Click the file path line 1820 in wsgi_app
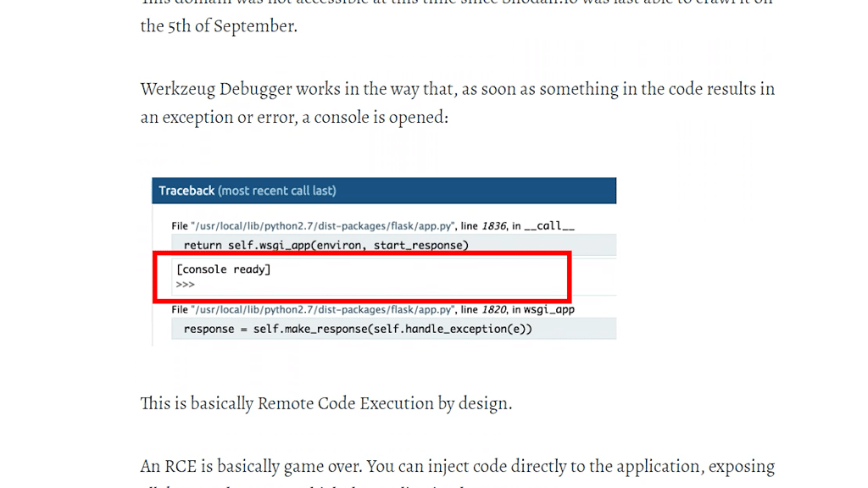Image resolution: width=868 pixels, height=488 pixels. click(x=373, y=309)
